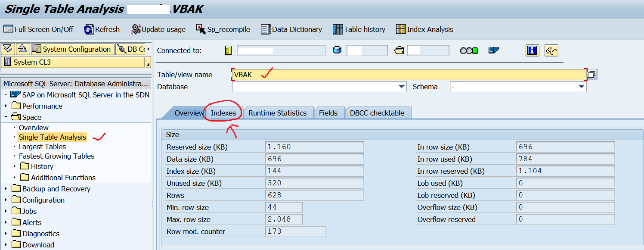Switch to the Indexes tab
This screenshot has width=644, height=250.
tap(222, 112)
